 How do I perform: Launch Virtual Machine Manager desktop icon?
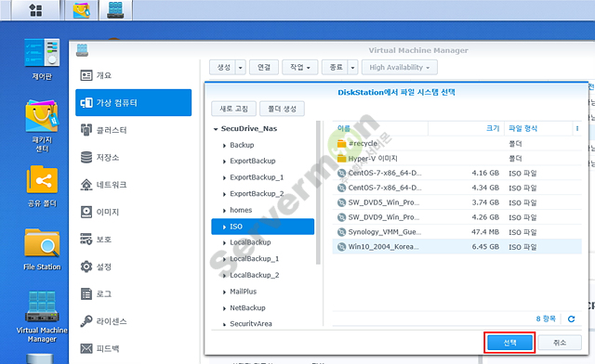(x=42, y=317)
